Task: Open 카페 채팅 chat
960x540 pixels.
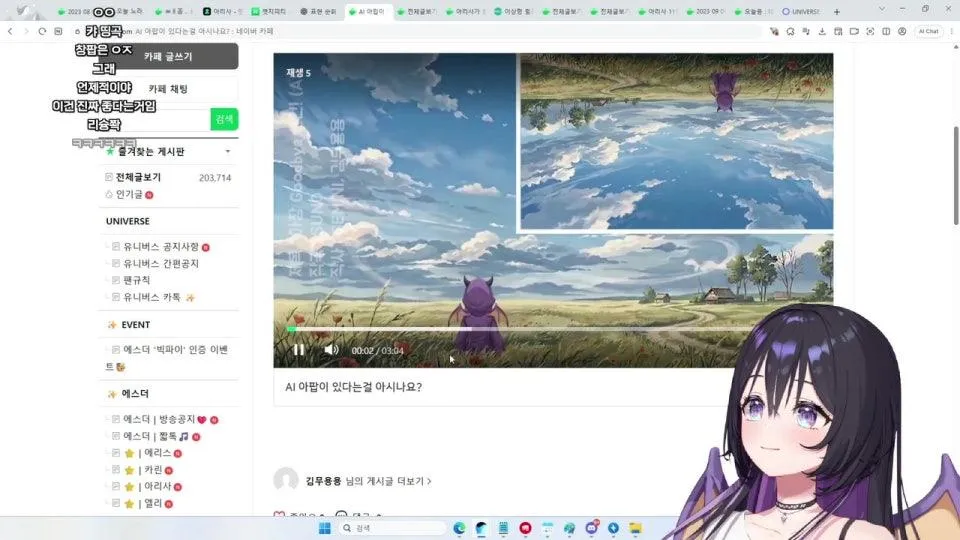Action: click(x=168, y=89)
